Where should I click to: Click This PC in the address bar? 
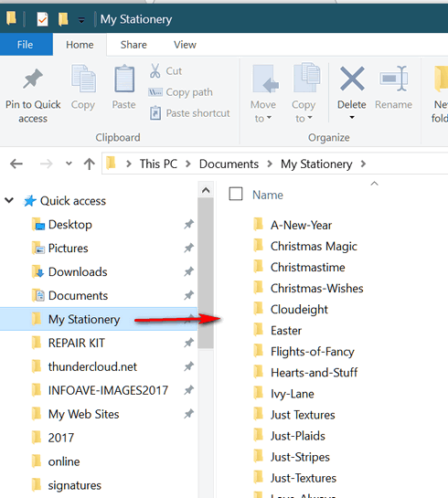pyautogui.click(x=158, y=164)
